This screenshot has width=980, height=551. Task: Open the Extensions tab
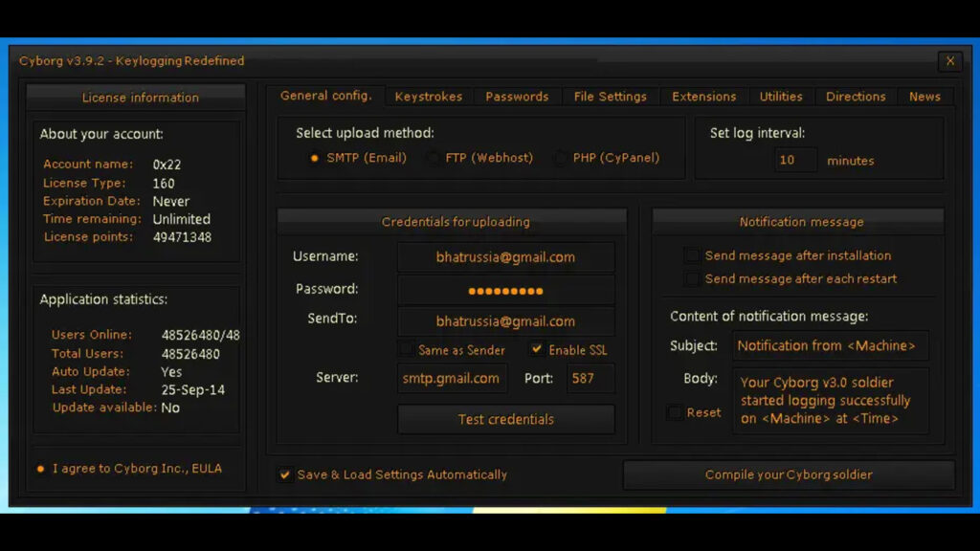(x=703, y=97)
